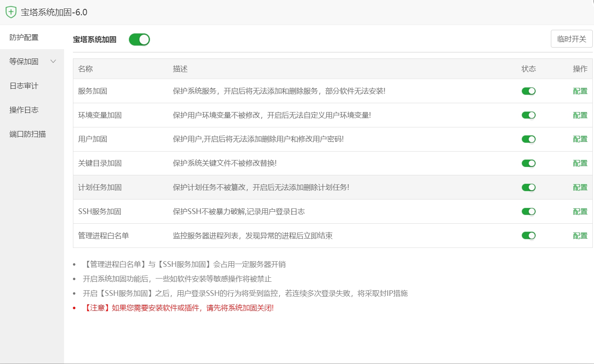Switch to the 操作日志 tab

24,110
